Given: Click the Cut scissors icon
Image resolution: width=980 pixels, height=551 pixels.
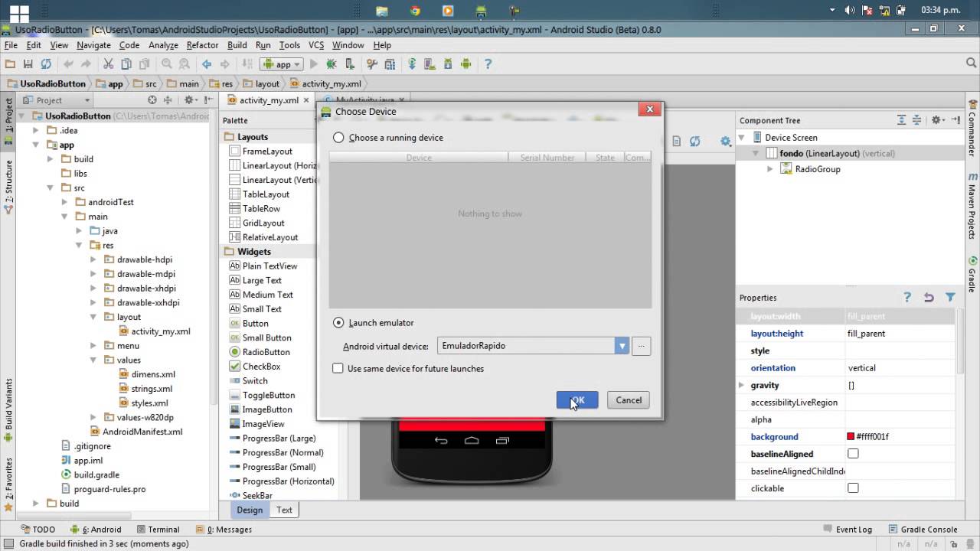Looking at the screenshot, I should click(x=108, y=64).
